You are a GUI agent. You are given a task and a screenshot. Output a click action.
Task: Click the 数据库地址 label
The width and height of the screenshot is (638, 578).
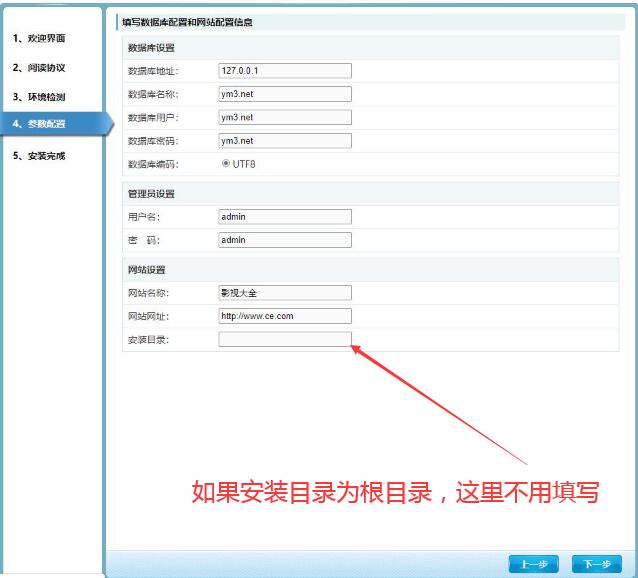[153, 71]
